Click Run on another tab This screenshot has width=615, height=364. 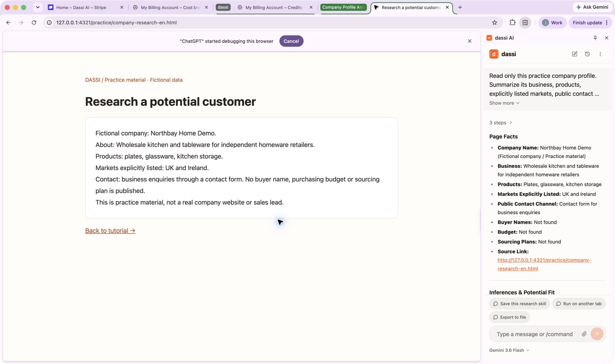point(579,304)
